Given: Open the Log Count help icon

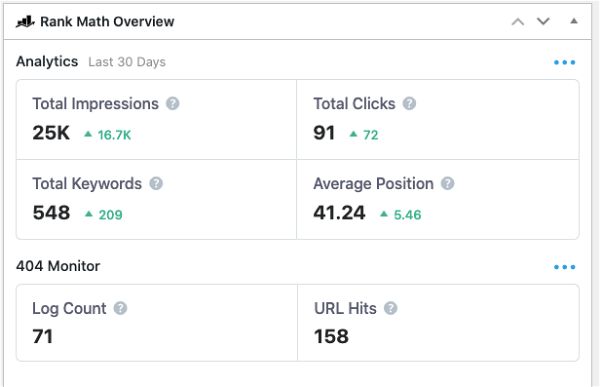Looking at the screenshot, I should pyautogui.click(x=120, y=308).
